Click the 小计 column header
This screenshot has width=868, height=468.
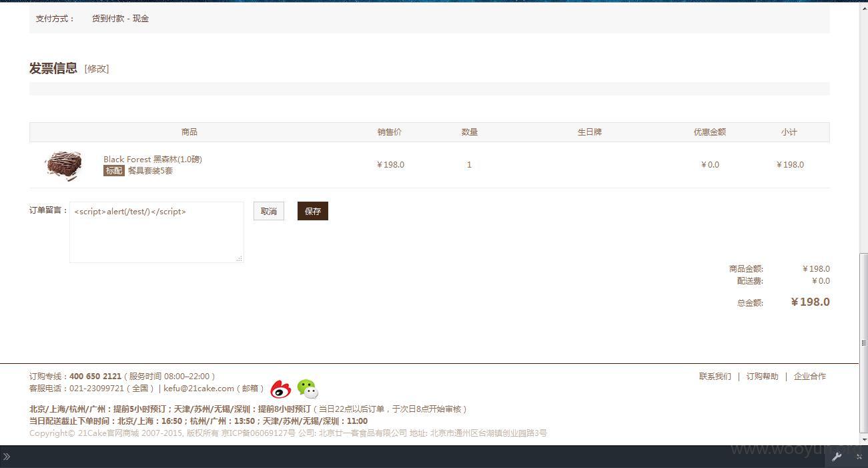point(789,132)
